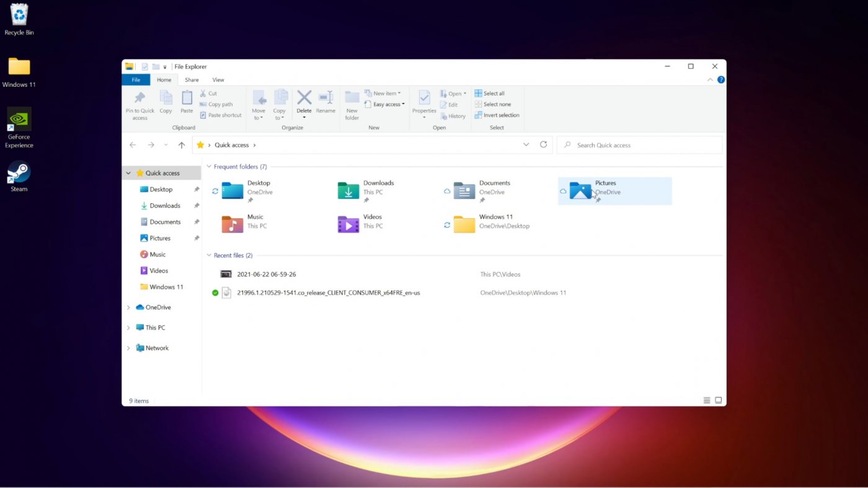Click the Forward navigation arrow
Screen dimensions: 868x488
coord(151,145)
